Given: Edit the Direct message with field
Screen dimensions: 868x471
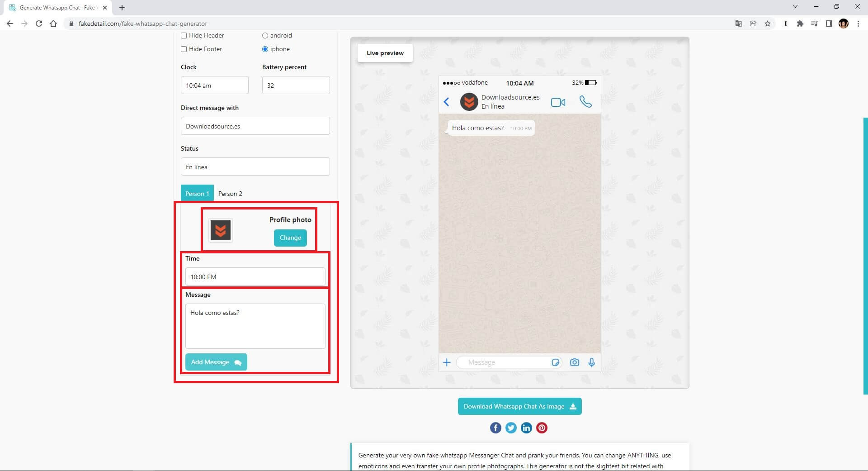Looking at the screenshot, I should tap(255, 126).
